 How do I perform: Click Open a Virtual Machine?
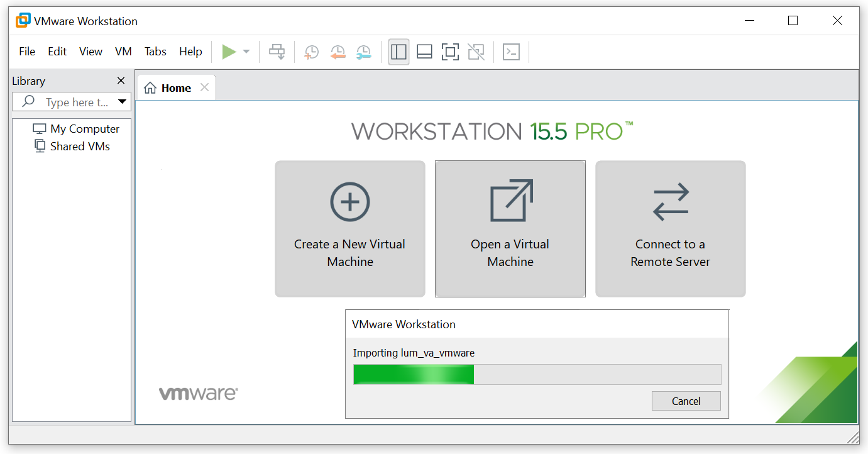pos(510,229)
